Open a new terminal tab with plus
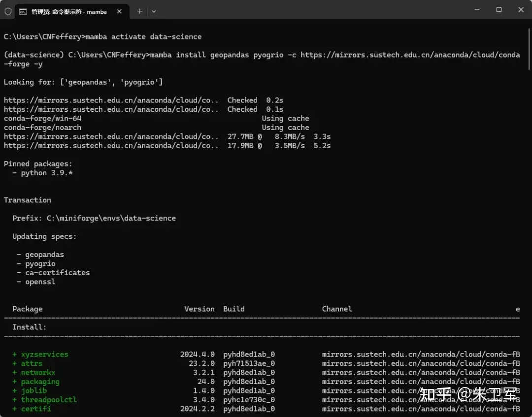The width and height of the screenshot is (532, 417). pos(140,11)
